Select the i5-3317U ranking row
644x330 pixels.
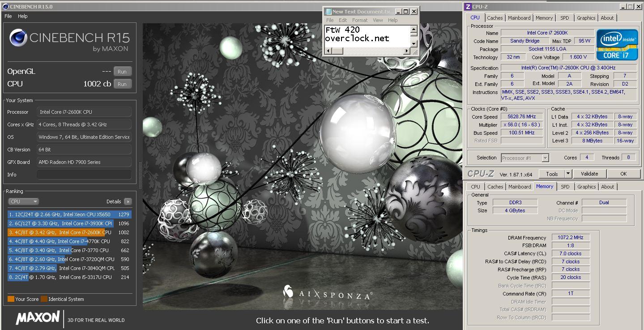70,277
